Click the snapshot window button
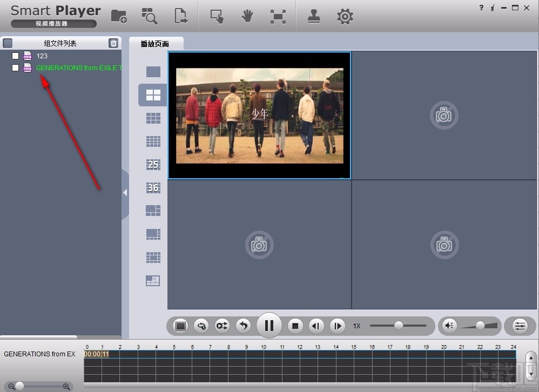 (180, 326)
